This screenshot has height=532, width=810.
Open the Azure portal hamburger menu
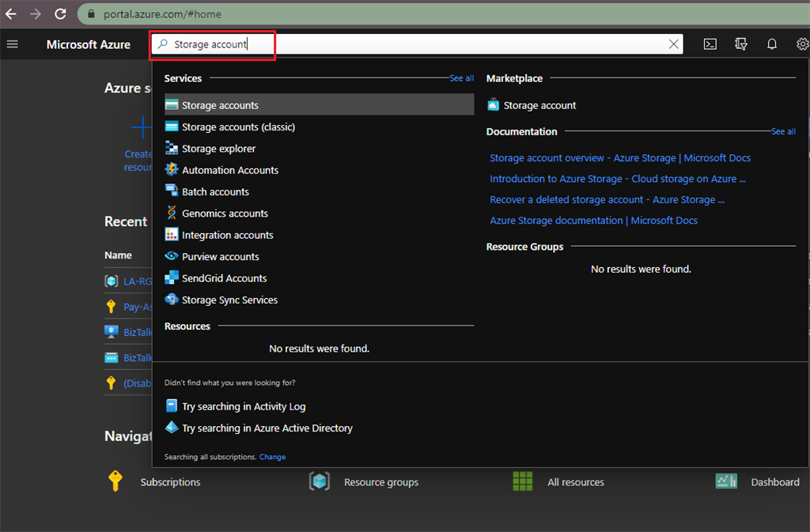tap(12, 44)
